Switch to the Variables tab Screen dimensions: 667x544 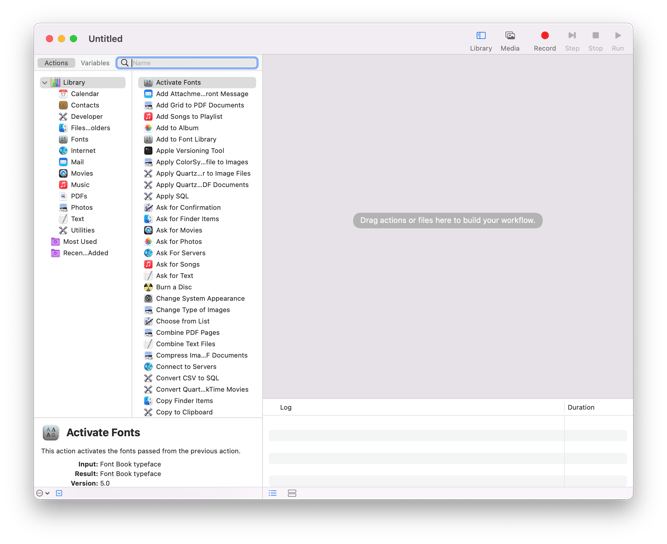(95, 63)
